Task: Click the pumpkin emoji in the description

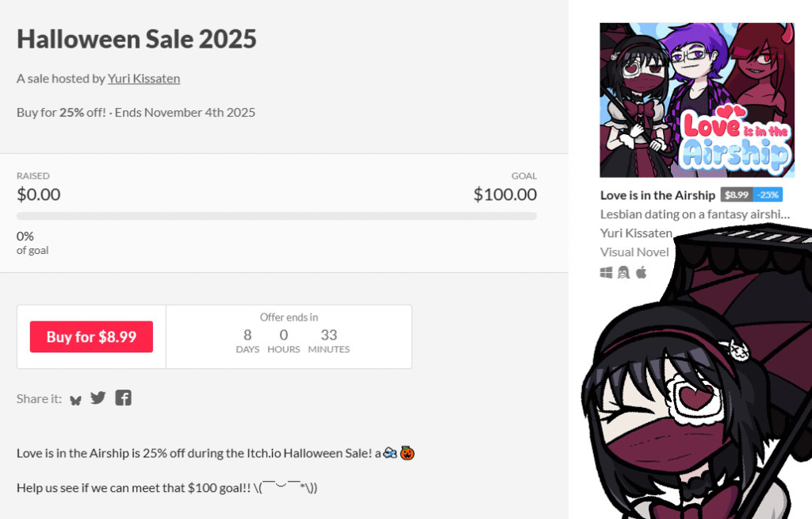Action: point(408,453)
